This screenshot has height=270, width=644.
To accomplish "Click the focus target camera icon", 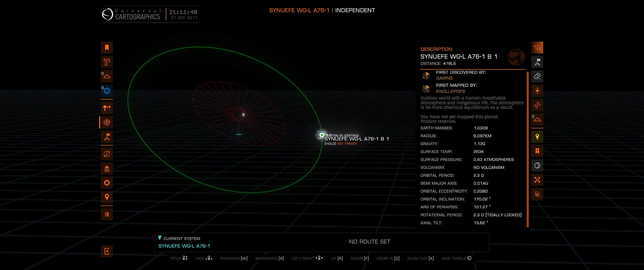I will (x=537, y=180).
